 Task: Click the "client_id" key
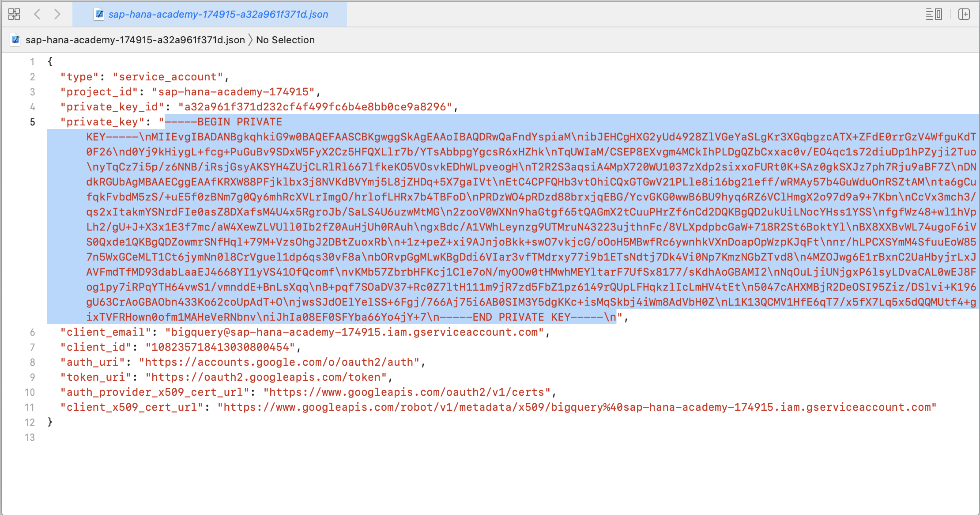pos(96,347)
